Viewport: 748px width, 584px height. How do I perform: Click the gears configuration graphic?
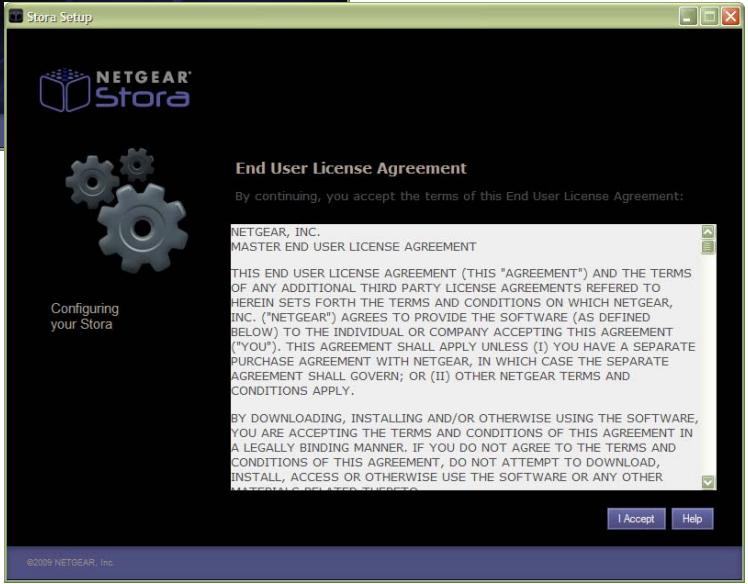point(127,210)
